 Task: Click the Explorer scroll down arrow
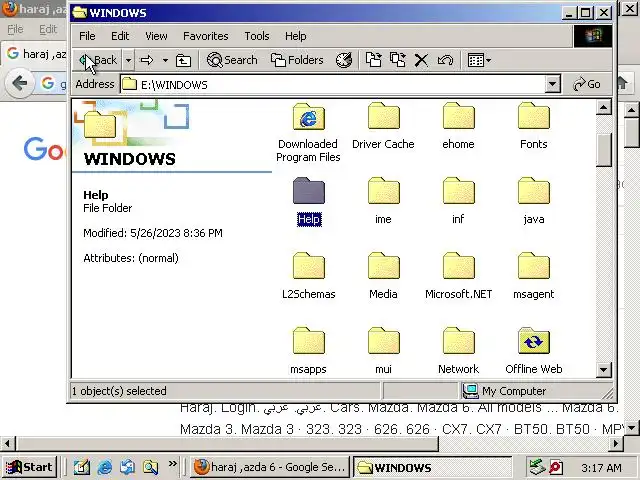tap(603, 370)
